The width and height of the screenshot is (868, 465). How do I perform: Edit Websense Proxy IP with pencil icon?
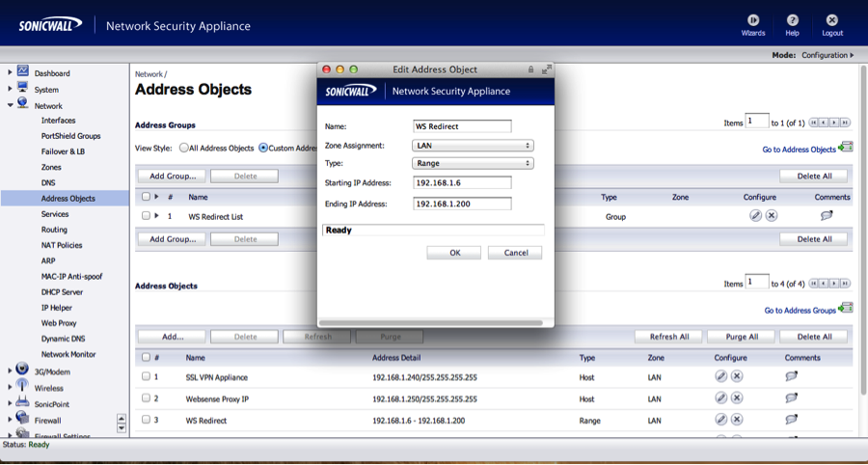[720, 398]
